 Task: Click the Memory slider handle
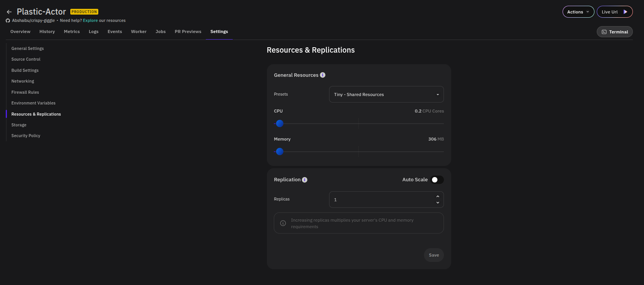(280, 152)
